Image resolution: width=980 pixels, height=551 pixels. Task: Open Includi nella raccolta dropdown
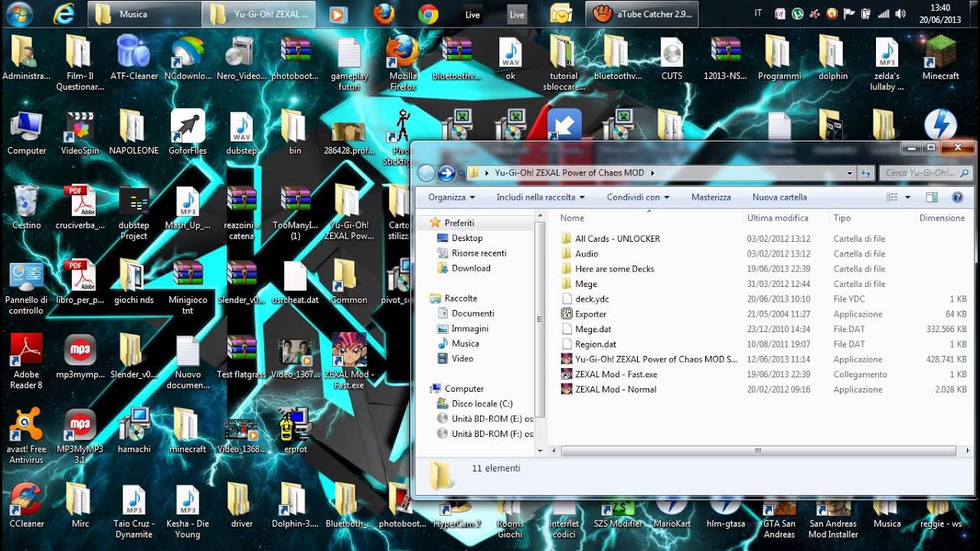(x=541, y=197)
